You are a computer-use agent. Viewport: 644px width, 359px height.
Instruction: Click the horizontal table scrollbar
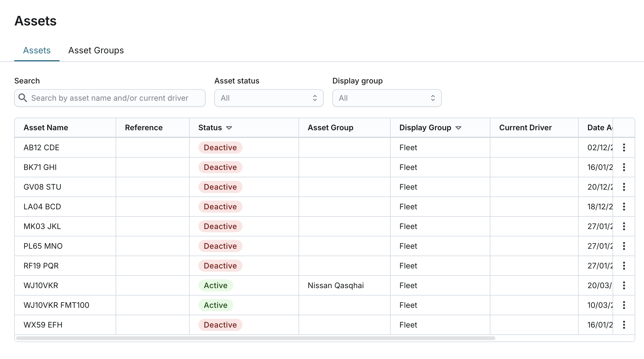[256, 338]
